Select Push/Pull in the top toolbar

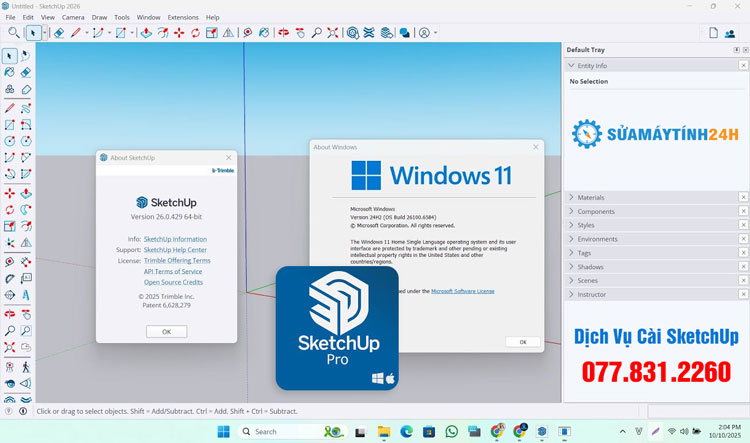click(146, 33)
